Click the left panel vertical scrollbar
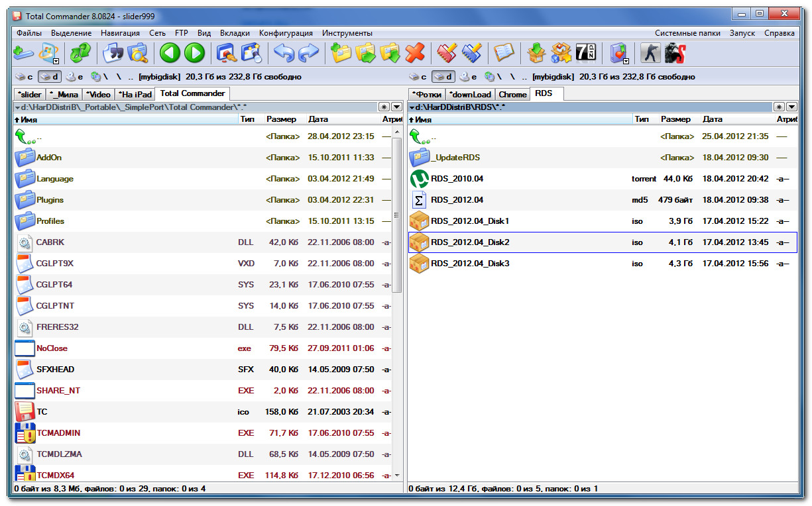812x506 pixels. (x=397, y=215)
